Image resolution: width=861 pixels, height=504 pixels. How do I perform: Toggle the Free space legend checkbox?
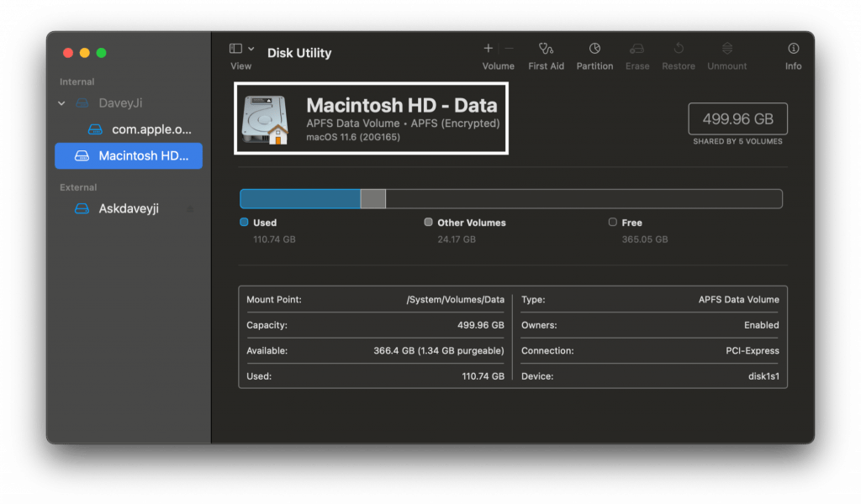tap(612, 223)
